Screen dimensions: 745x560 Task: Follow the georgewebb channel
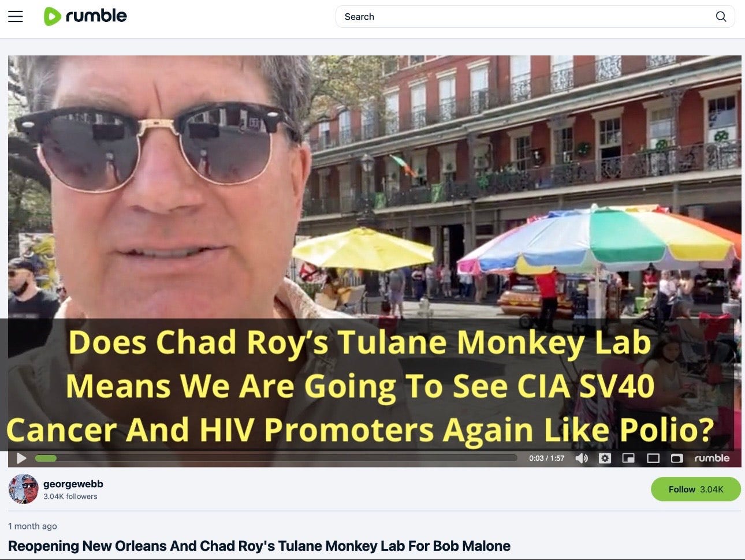695,489
